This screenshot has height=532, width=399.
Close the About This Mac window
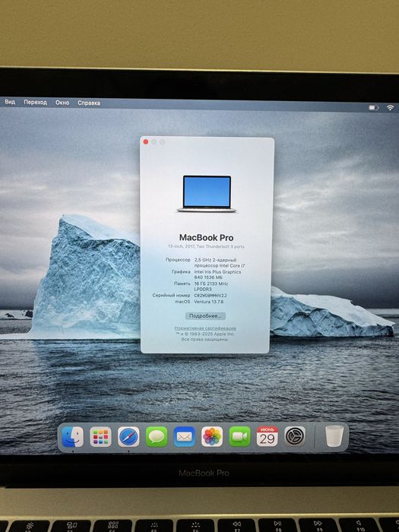pyautogui.click(x=146, y=142)
